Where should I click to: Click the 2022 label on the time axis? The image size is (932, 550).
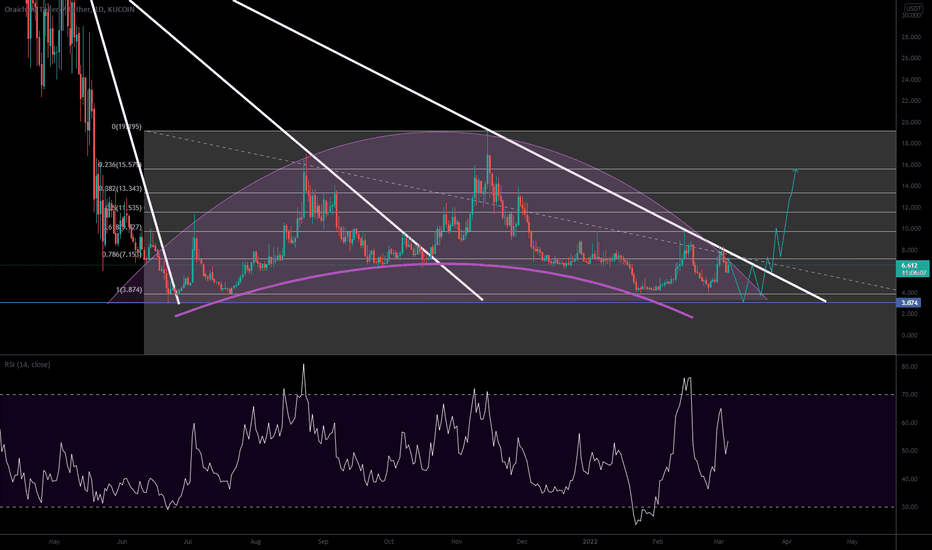(590, 542)
